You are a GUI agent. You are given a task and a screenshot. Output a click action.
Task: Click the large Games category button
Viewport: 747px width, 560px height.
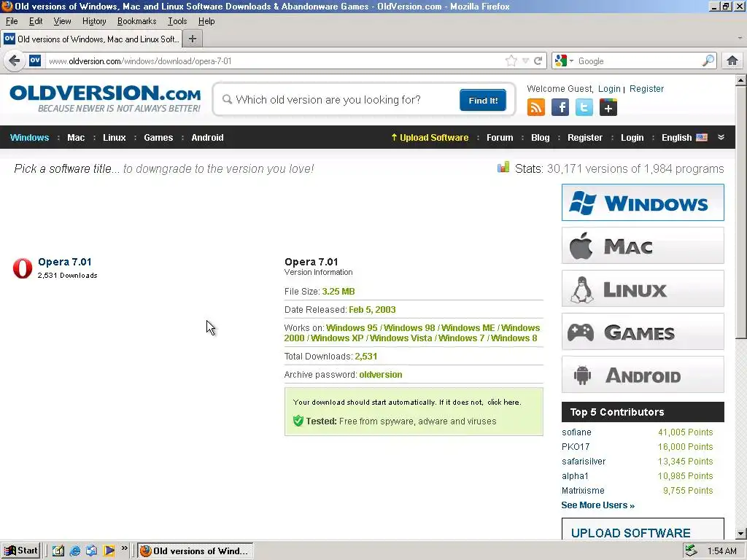coord(643,332)
